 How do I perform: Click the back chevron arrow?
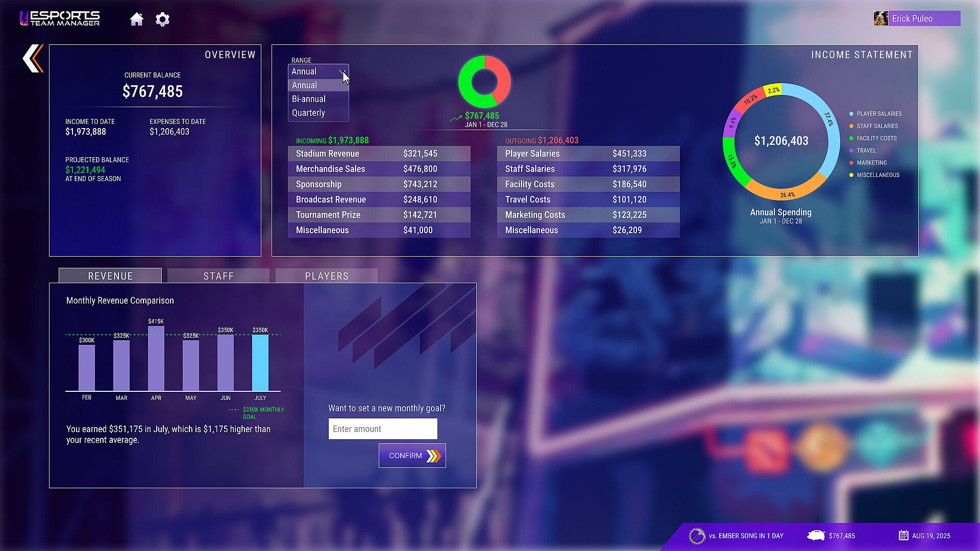(x=33, y=58)
